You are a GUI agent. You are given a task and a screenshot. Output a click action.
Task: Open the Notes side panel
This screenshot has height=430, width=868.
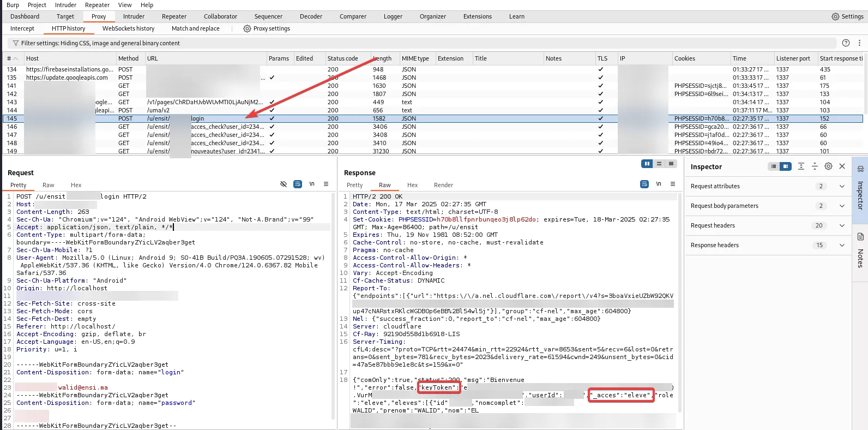coord(860,251)
